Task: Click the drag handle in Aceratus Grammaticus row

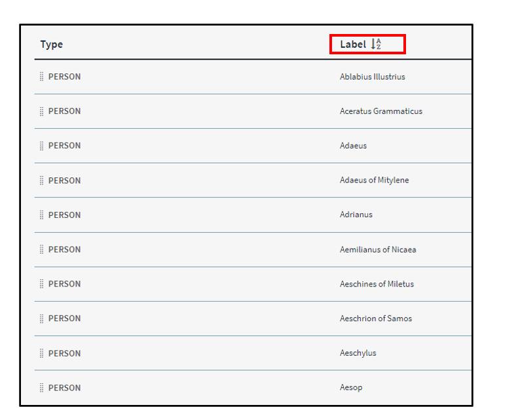Action: pyautogui.click(x=41, y=111)
